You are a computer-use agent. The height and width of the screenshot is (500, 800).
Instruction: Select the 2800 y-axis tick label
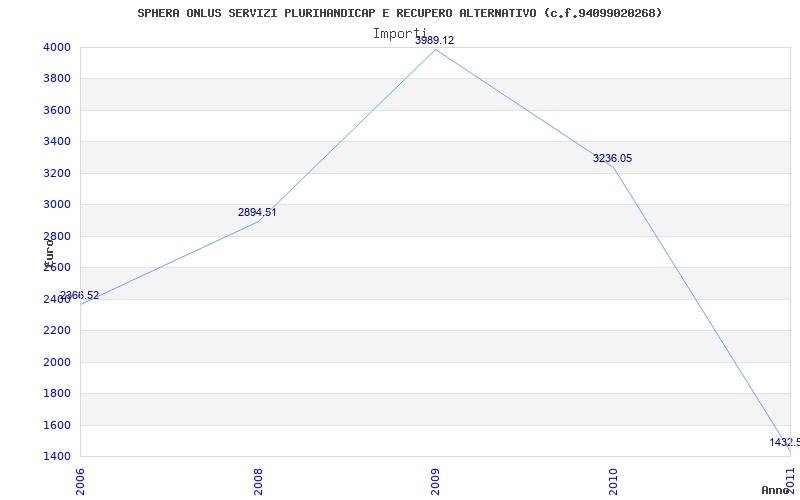point(57,236)
